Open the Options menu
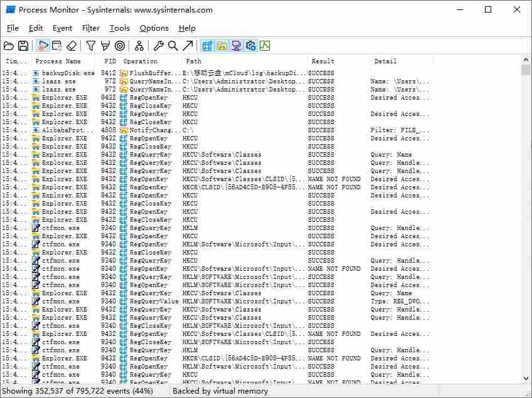 point(154,28)
